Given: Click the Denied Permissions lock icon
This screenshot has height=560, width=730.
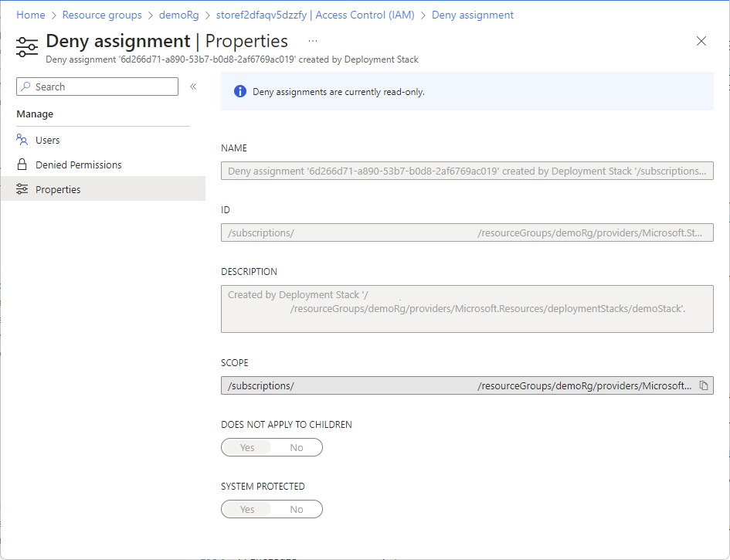Looking at the screenshot, I should [x=22, y=165].
